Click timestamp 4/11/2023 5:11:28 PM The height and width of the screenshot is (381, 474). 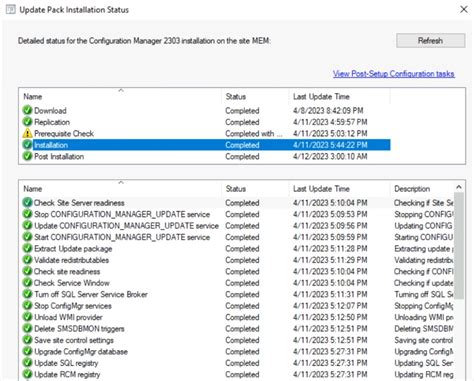[x=330, y=248]
